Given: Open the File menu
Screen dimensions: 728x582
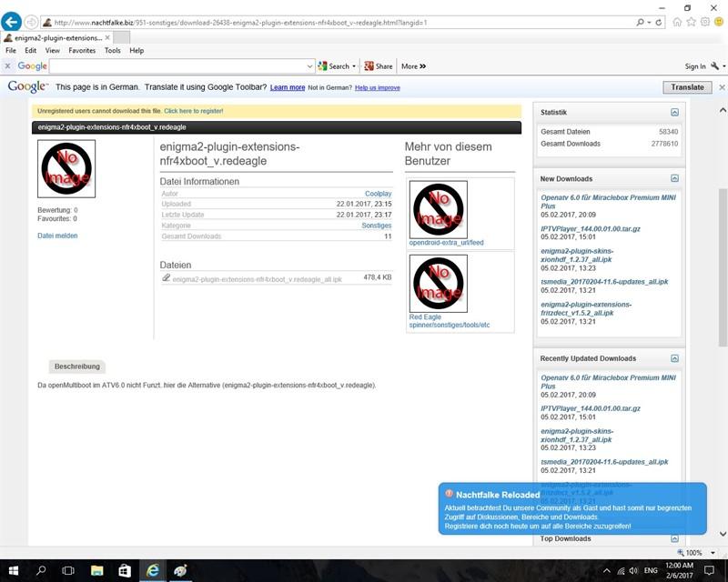Looking at the screenshot, I should click(11, 51).
